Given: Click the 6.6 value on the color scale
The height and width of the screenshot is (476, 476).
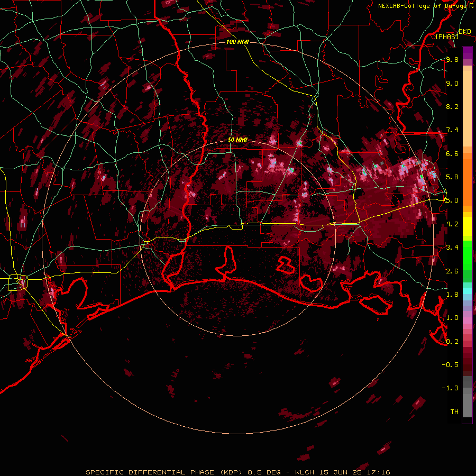Looking at the screenshot, I should 452,153.
